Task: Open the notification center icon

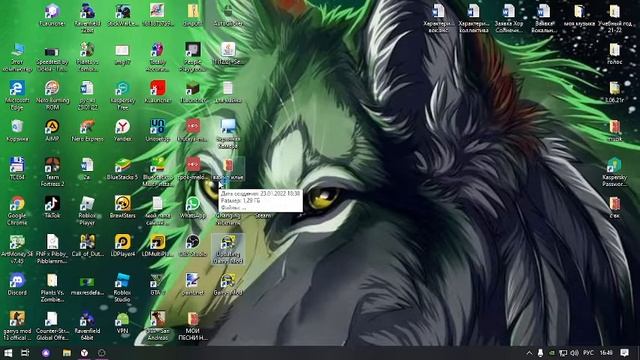Action: pos(624,353)
